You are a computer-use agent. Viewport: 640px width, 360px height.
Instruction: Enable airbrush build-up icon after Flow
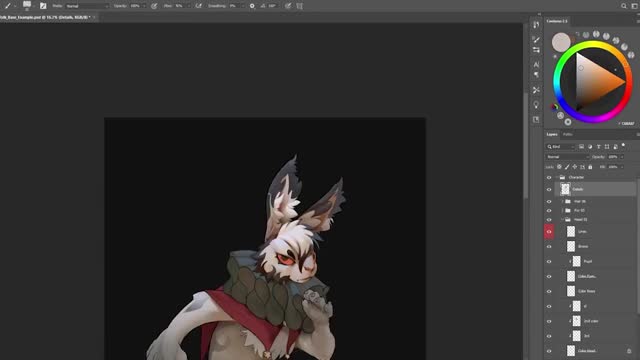point(198,6)
